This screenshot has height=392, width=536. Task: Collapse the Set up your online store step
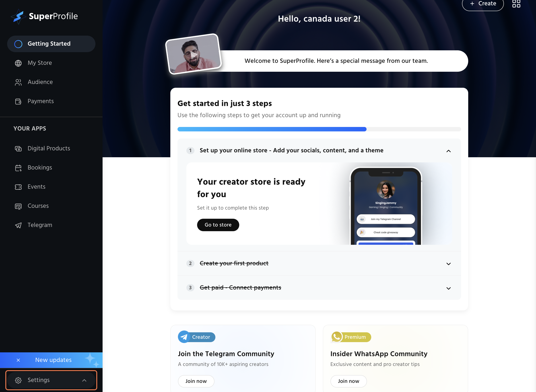449,151
